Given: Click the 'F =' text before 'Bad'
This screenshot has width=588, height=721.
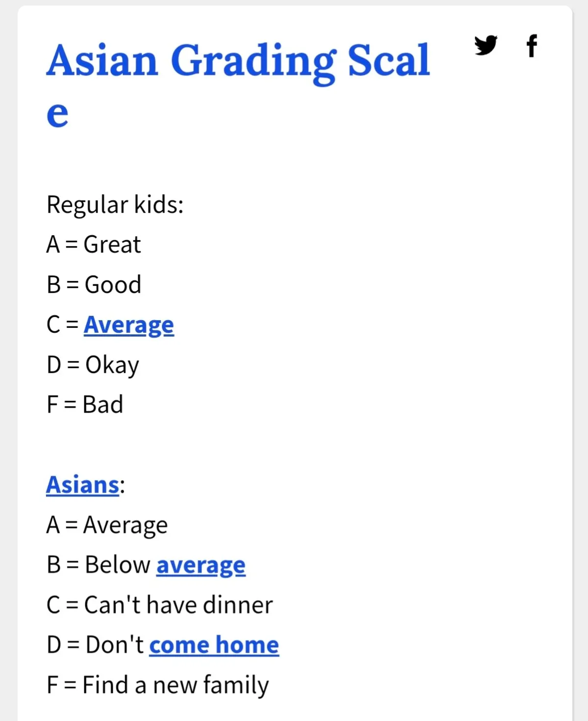Looking at the screenshot, I should (61, 405).
